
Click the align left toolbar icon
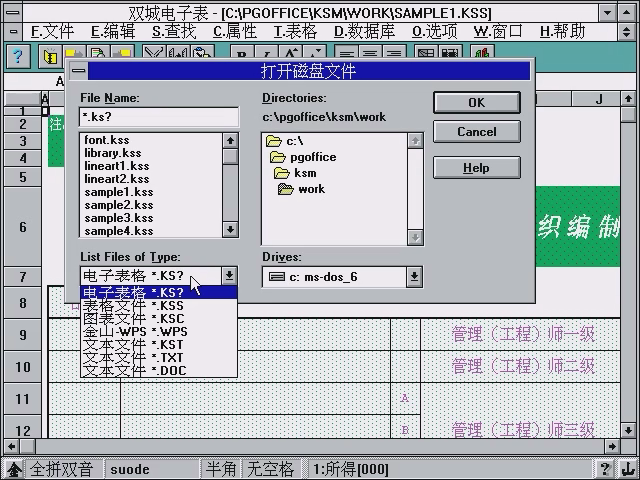coord(347,53)
